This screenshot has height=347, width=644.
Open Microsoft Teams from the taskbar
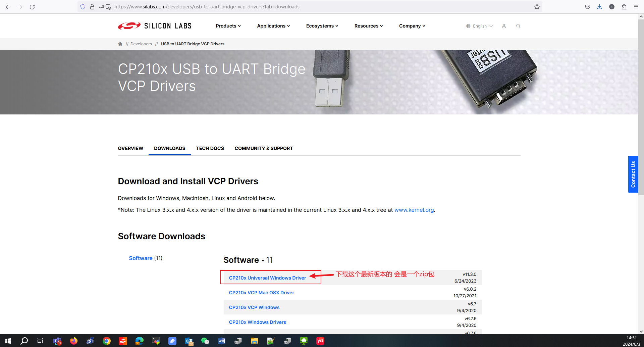[x=57, y=341]
